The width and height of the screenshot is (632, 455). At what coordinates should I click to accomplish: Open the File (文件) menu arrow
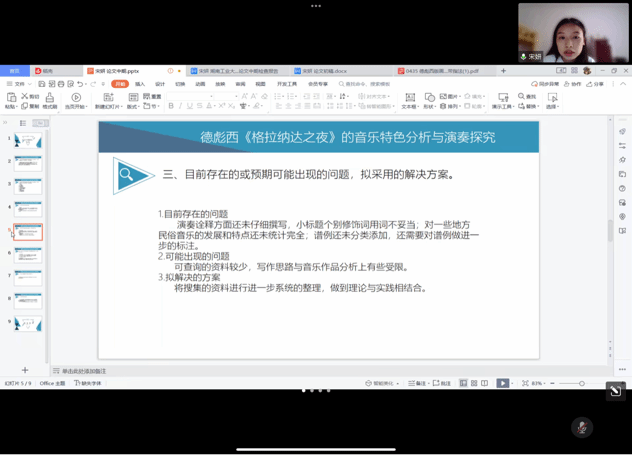pyautogui.click(x=29, y=84)
